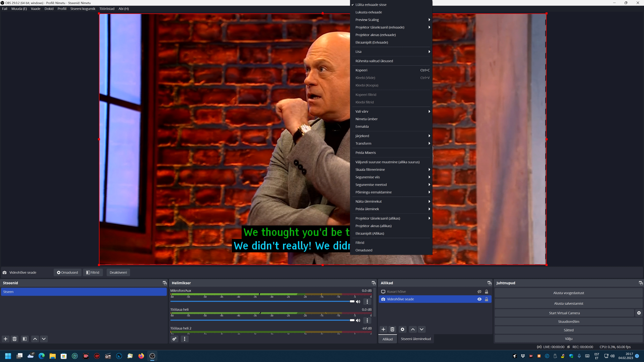Screen dimensions: 644x362
Task: Open the Fail menu
Action: tap(5, 9)
